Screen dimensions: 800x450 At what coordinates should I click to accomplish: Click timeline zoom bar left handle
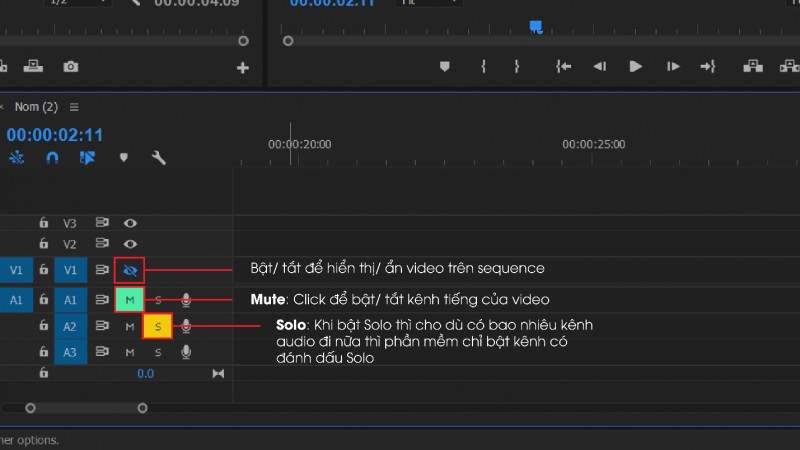31,408
